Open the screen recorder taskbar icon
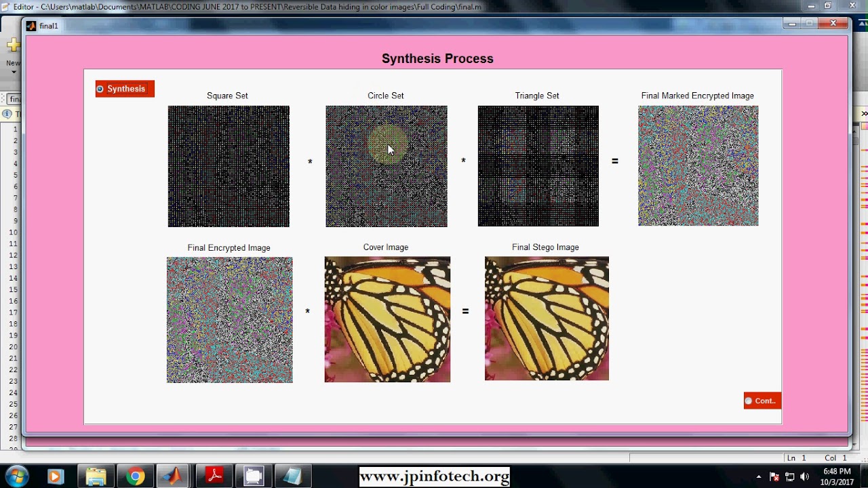The image size is (868, 488). click(x=254, y=476)
